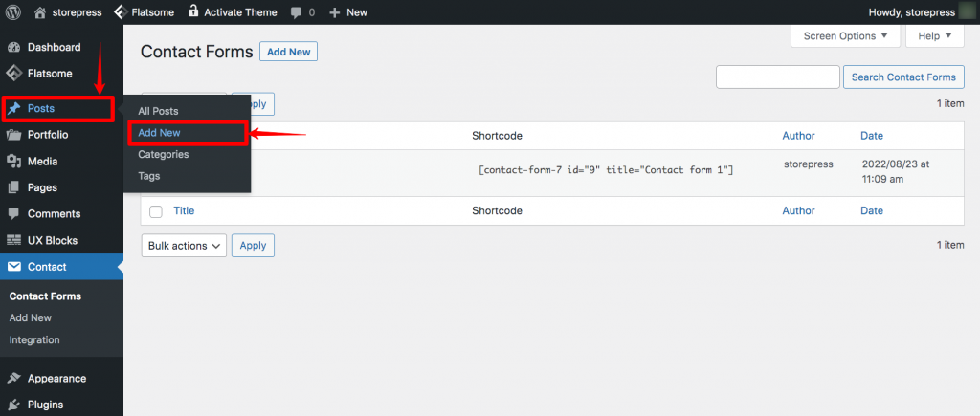980x416 pixels.
Task: Open UX Blocks menu label
Action: 53,240
